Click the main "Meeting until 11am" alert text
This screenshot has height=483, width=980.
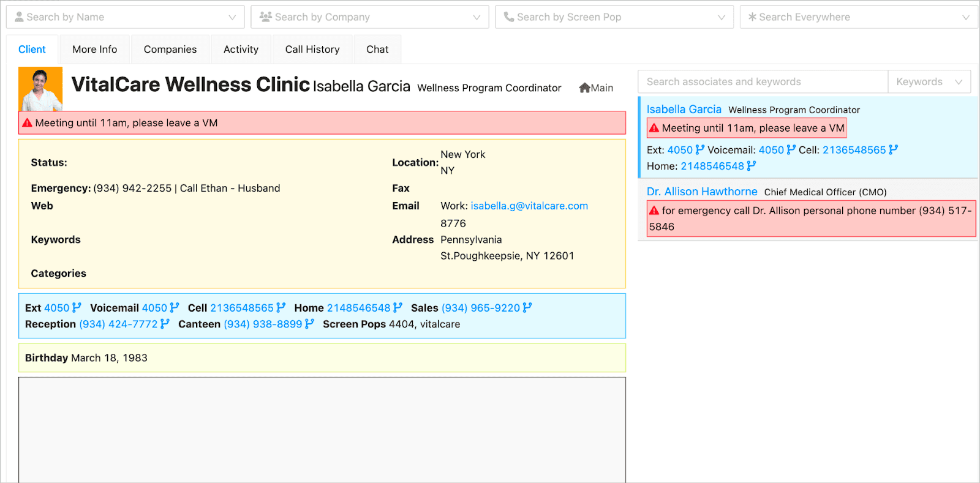pos(126,123)
